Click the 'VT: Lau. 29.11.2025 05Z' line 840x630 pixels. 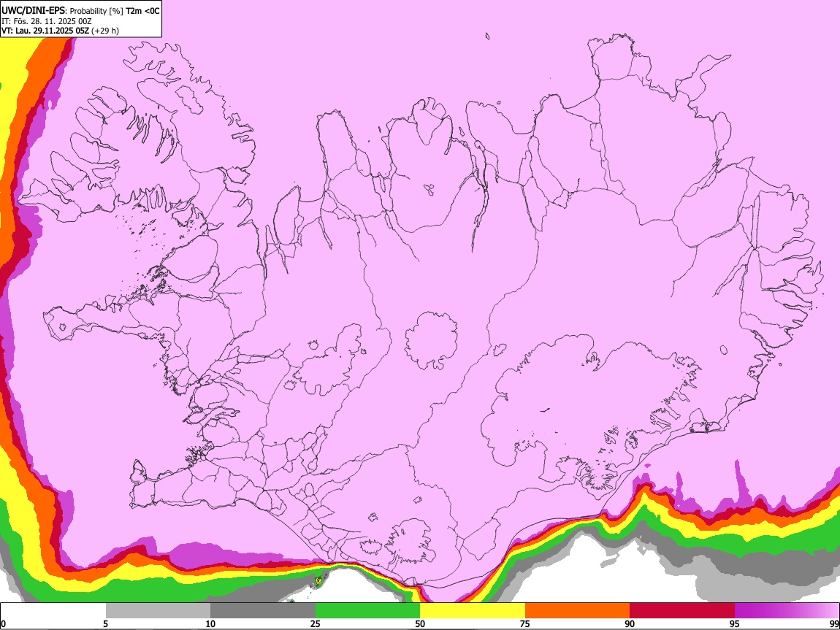45,31
